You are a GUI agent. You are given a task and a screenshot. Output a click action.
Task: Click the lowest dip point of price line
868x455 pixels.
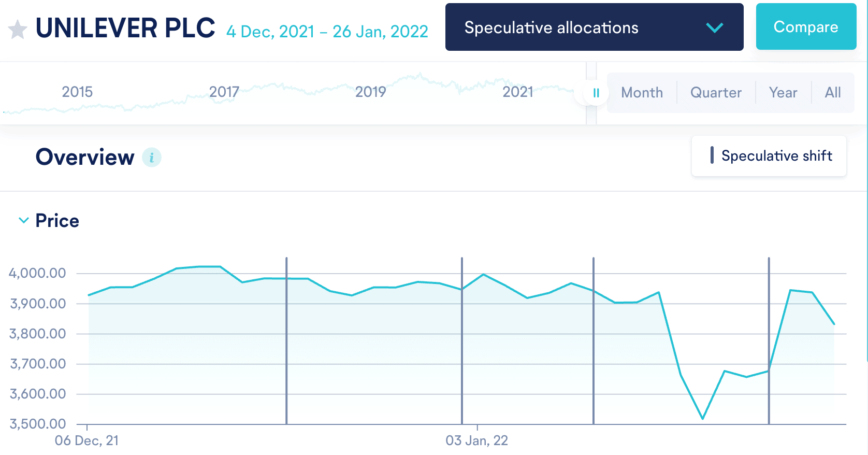coord(703,418)
